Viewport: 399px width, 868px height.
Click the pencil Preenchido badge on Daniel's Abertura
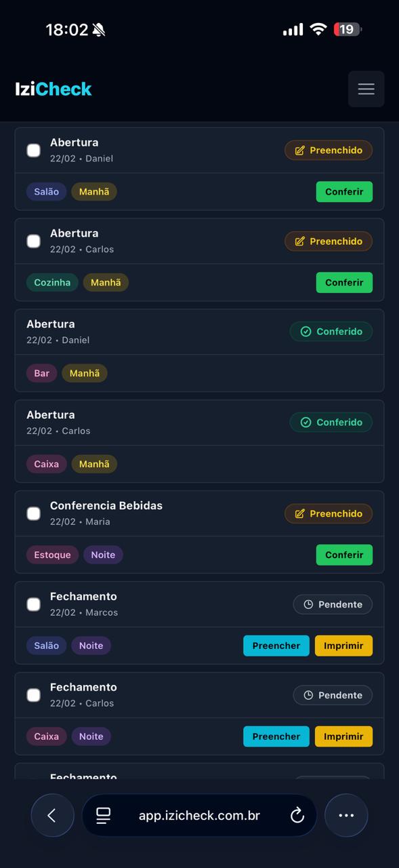tap(328, 150)
